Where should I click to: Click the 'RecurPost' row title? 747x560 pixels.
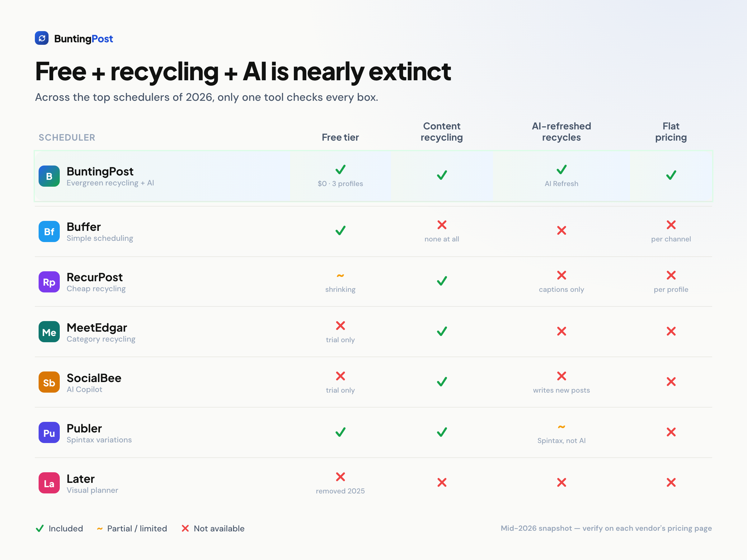click(x=95, y=277)
